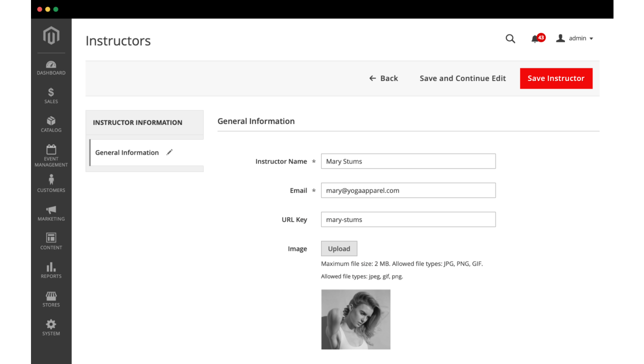
Task: Click the Instructor Information panel header
Action: coord(137,122)
